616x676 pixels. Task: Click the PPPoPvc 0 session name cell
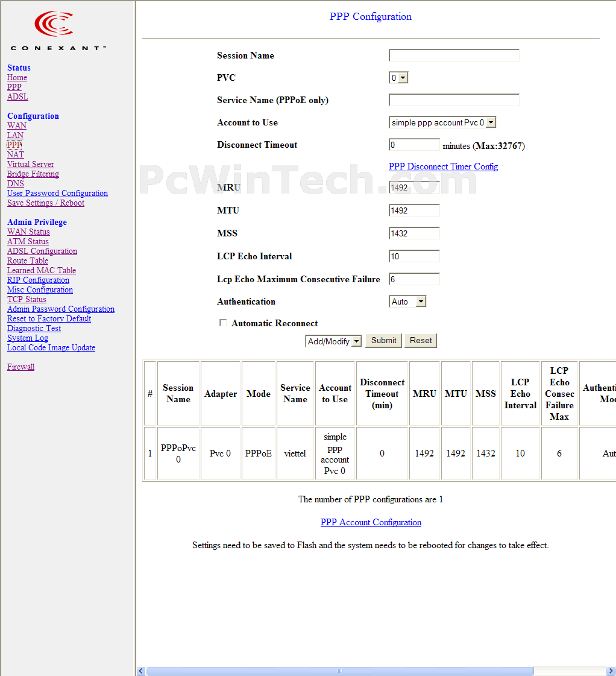coord(178,453)
